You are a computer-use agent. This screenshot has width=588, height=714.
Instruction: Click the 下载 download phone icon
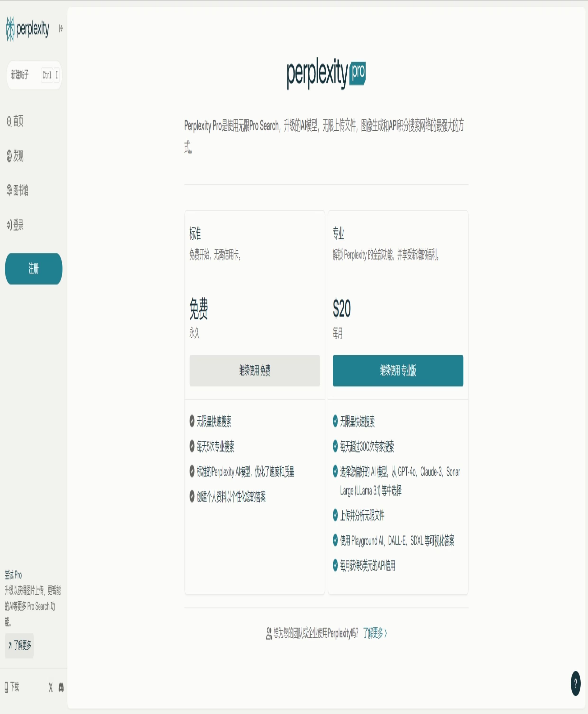click(6, 687)
